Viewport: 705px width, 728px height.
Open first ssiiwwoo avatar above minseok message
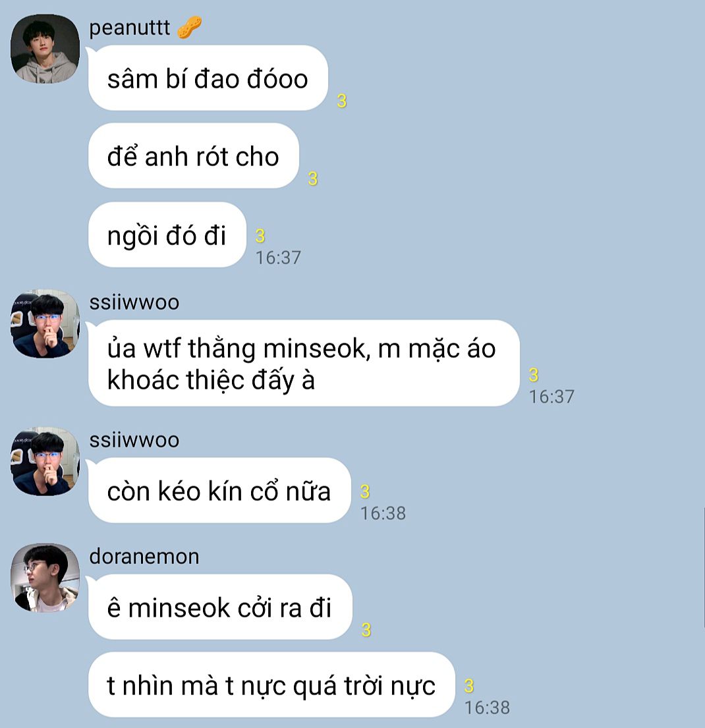point(45,323)
